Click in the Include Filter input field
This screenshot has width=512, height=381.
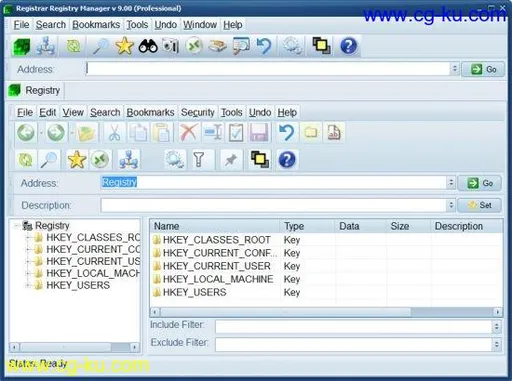point(353,327)
